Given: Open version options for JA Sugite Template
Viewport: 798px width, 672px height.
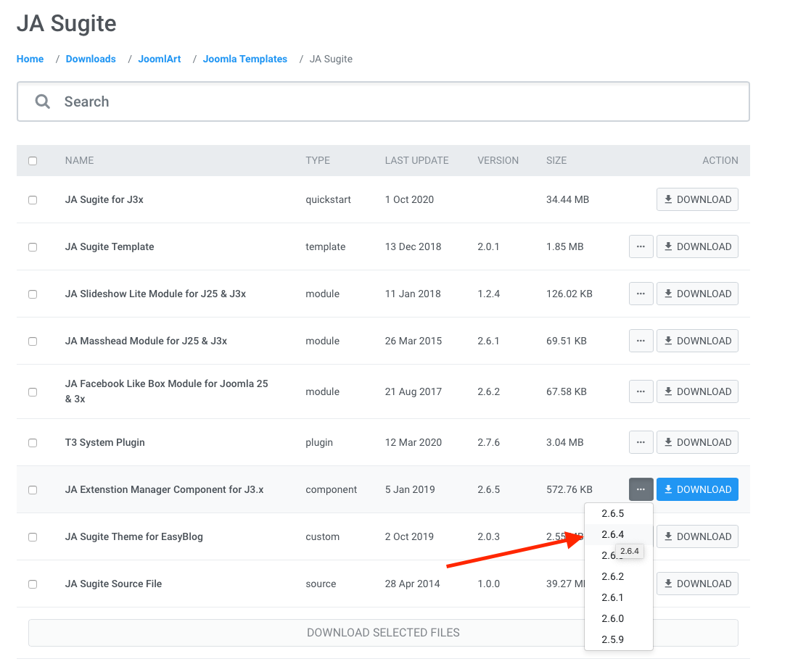Looking at the screenshot, I should tap(641, 246).
